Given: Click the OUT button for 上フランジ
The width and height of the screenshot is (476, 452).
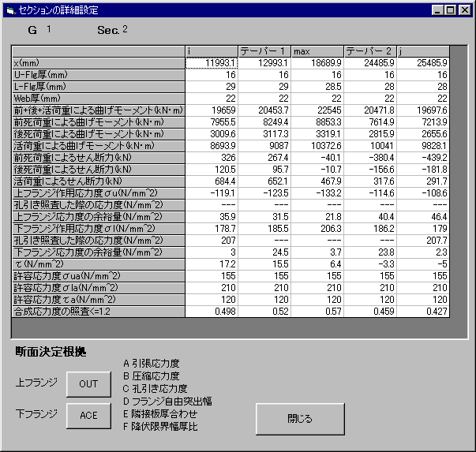Looking at the screenshot, I should click(88, 384).
